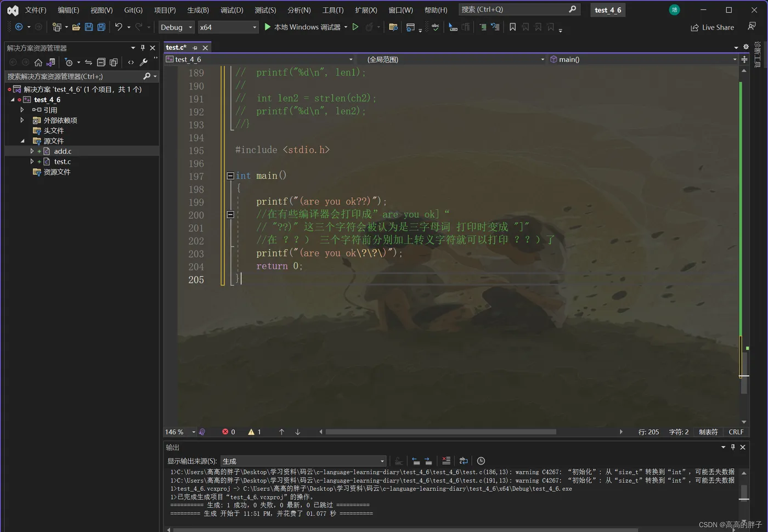This screenshot has height=532, width=768.
Task: Click the New Project toolbar icon
Action: coord(57,27)
